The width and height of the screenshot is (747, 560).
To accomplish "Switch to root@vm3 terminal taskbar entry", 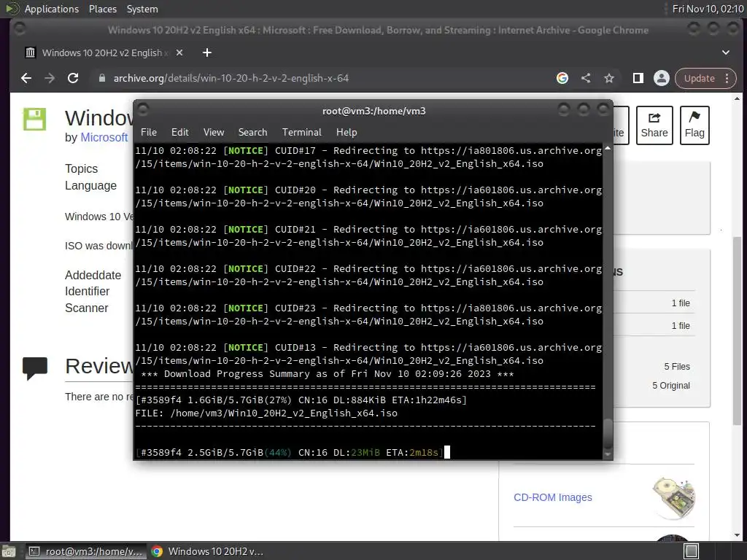I will [85, 551].
